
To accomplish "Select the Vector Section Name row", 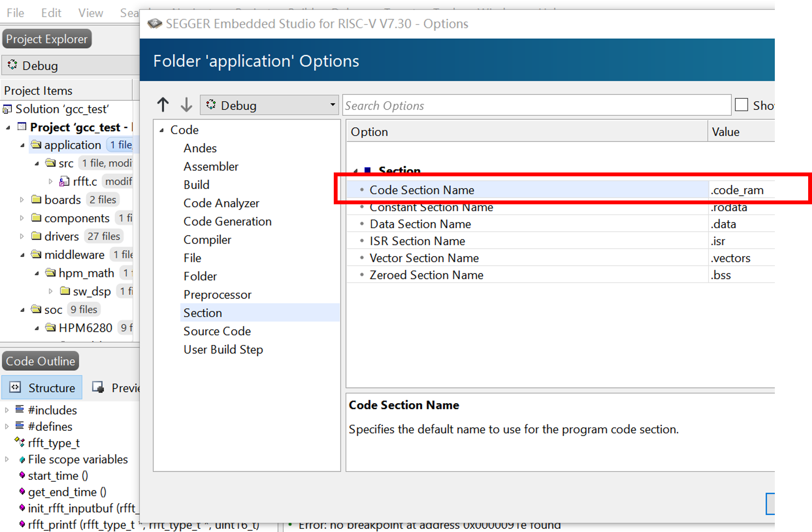I will pos(527,258).
